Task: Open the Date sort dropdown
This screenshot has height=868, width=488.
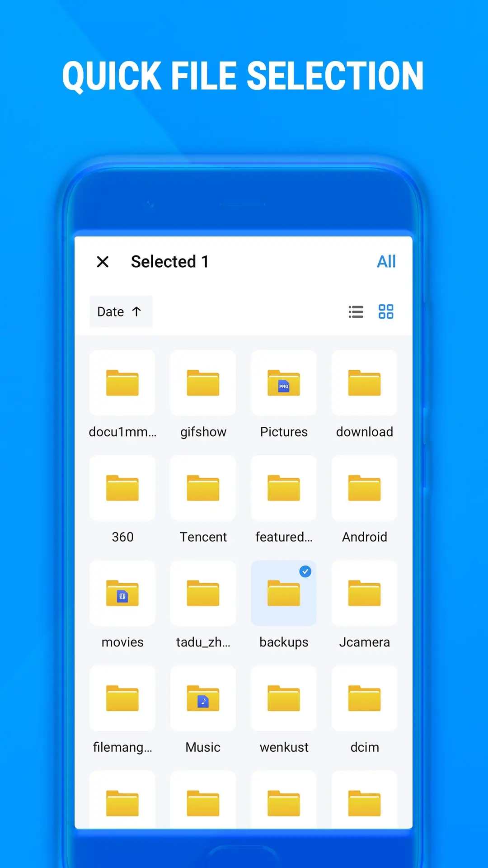Action: (x=121, y=311)
